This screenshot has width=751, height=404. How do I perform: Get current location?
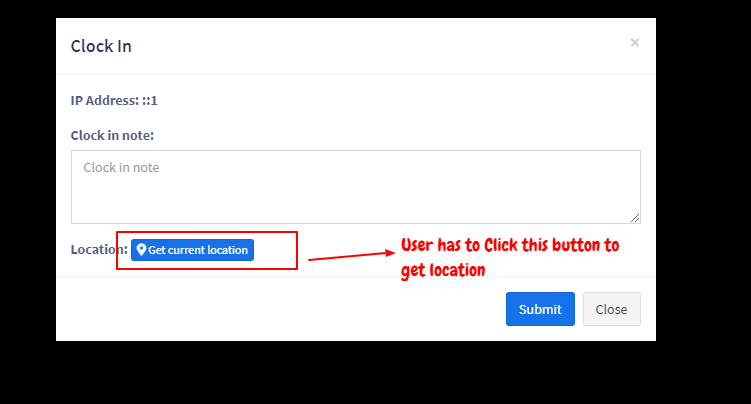point(193,250)
